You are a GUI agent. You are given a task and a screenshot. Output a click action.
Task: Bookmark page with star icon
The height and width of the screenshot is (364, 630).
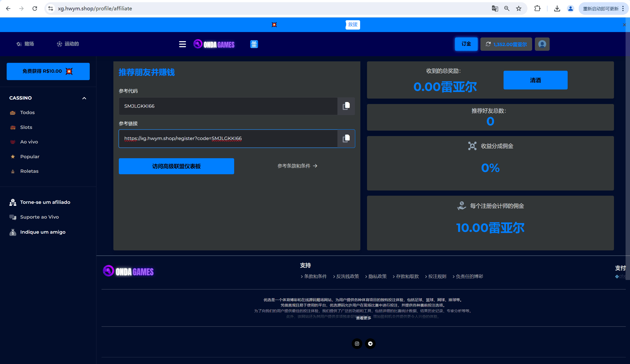click(x=519, y=8)
